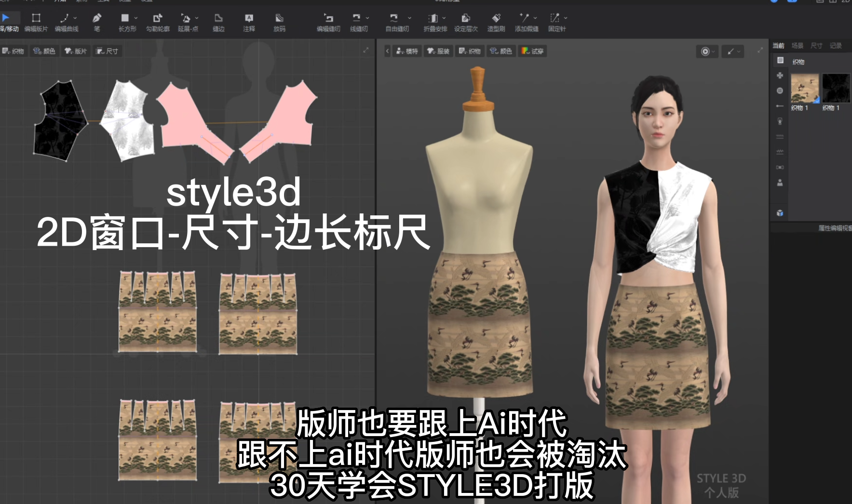Collapse 3D toolbar with left chevron

point(387,51)
